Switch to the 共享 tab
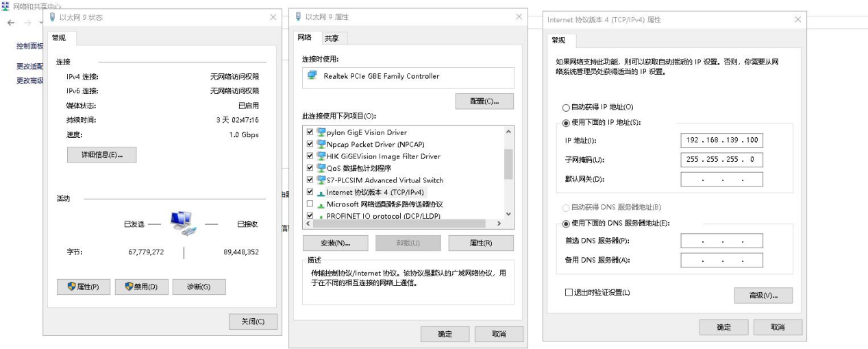The width and height of the screenshot is (868, 349). (332, 38)
